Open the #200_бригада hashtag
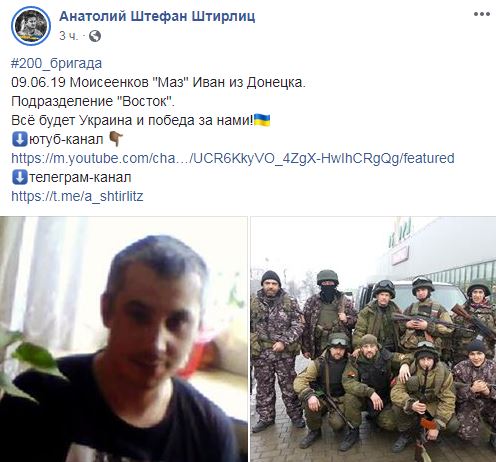The width and height of the screenshot is (496, 462). coord(56,63)
